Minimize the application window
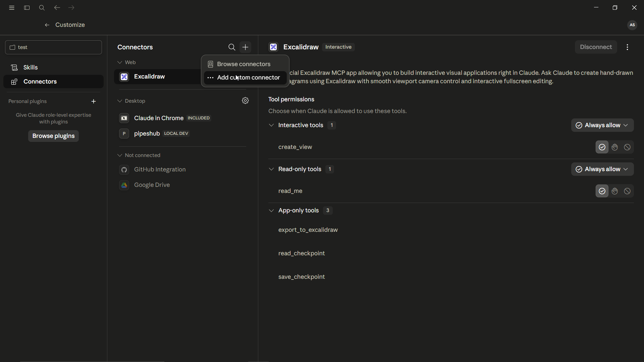This screenshot has height=362, width=644. tap(596, 7)
